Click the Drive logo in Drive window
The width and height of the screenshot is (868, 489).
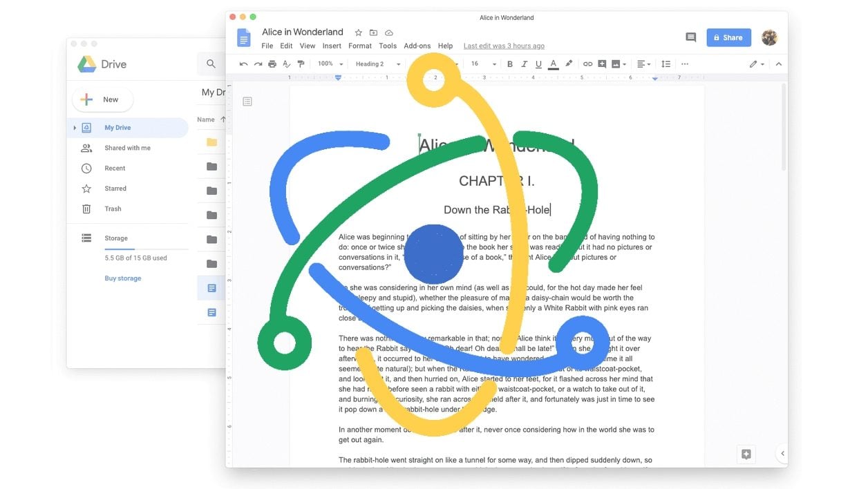coord(102,64)
